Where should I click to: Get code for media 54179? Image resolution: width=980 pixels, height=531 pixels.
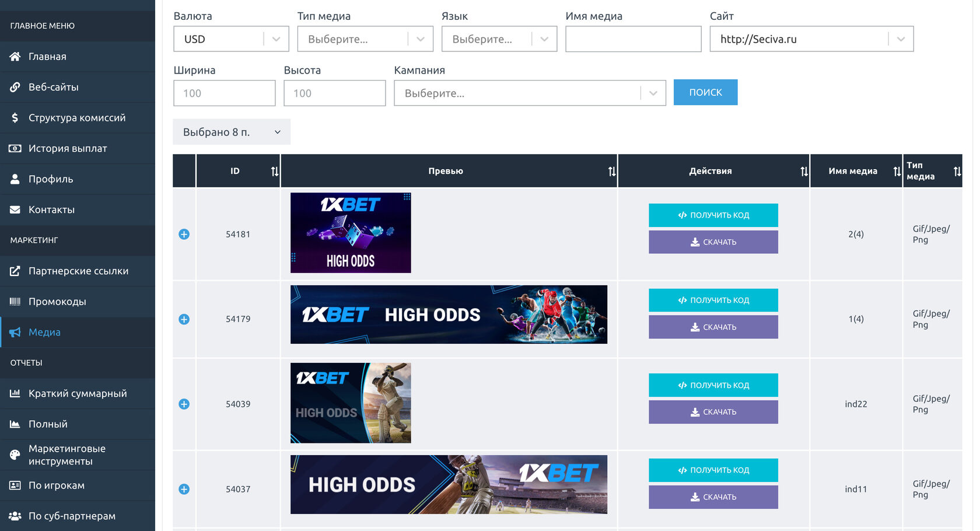coord(713,301)
